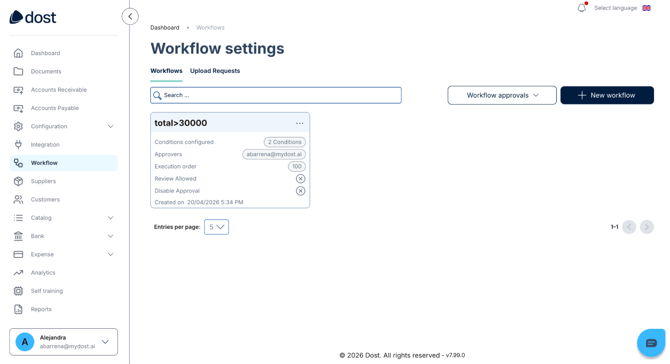Click the Suppliers box icon
670x364 pixels.
pos(18,181)
